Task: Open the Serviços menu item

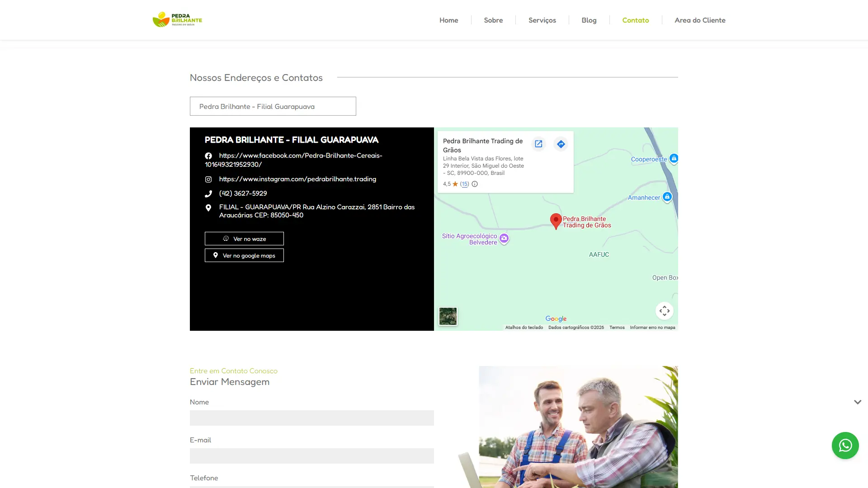Action: point(542,20)
